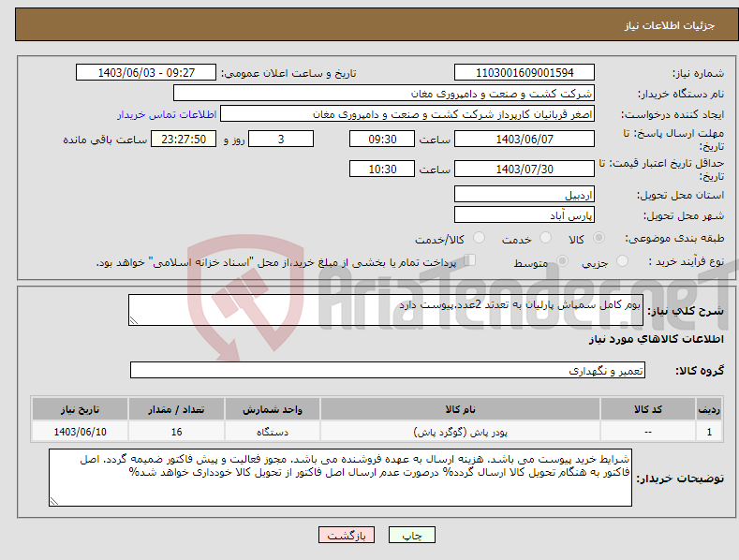Click the need number field 1103001609001594
The width and height of the screenshot is (739, 560).
pos(525,73)
